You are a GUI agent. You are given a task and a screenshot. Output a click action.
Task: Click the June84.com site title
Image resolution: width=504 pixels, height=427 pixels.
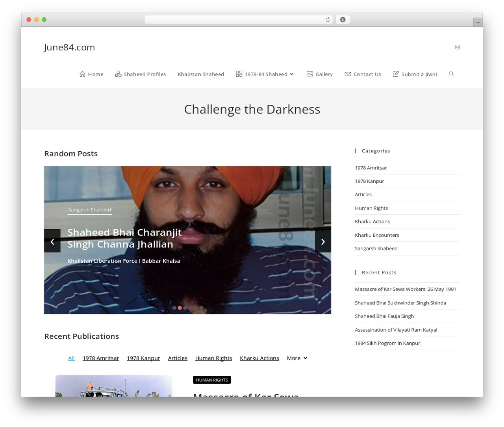point(69,47)
